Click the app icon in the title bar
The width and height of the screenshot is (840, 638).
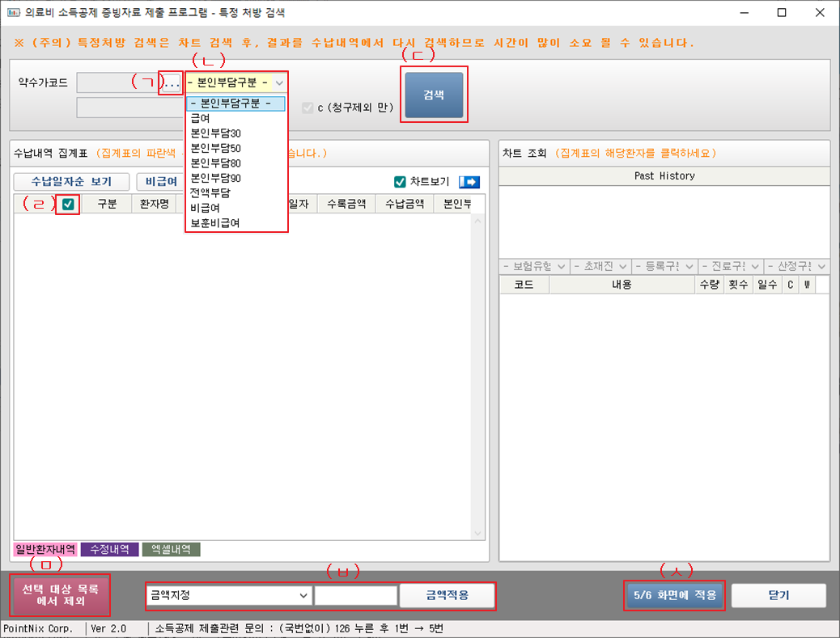tap(12, 13)
